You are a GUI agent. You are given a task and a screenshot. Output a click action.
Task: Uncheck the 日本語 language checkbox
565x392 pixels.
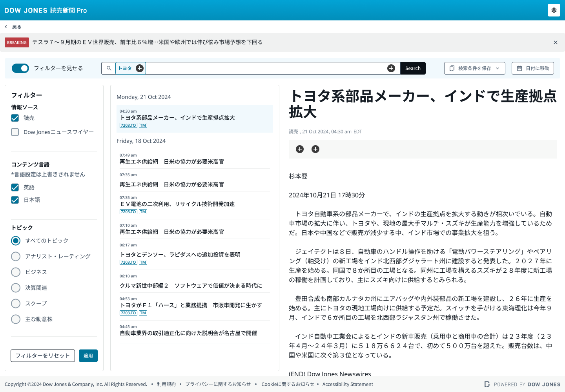[x=15, y=200]
